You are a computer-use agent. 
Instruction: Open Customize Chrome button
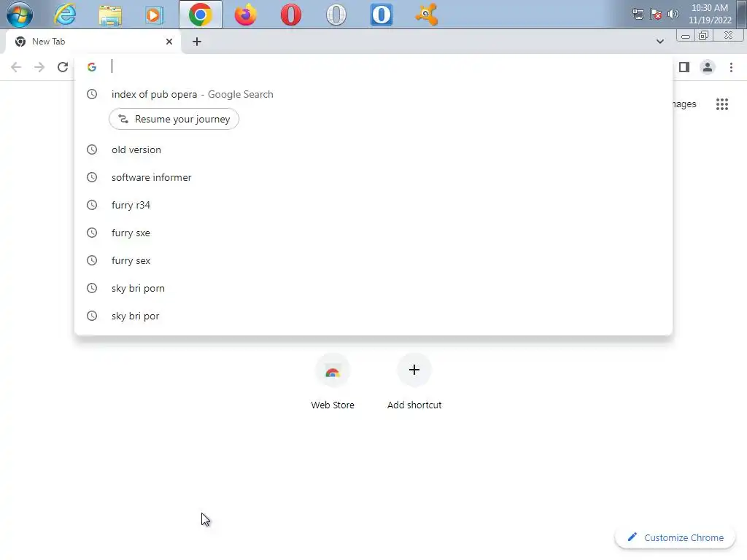click(x=676, y=537)
